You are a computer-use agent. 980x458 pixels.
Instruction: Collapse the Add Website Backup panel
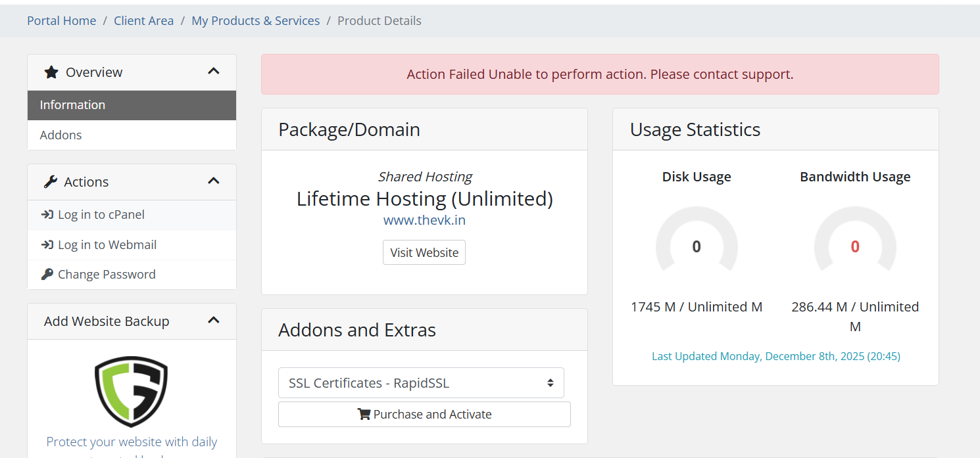[214, 320]
